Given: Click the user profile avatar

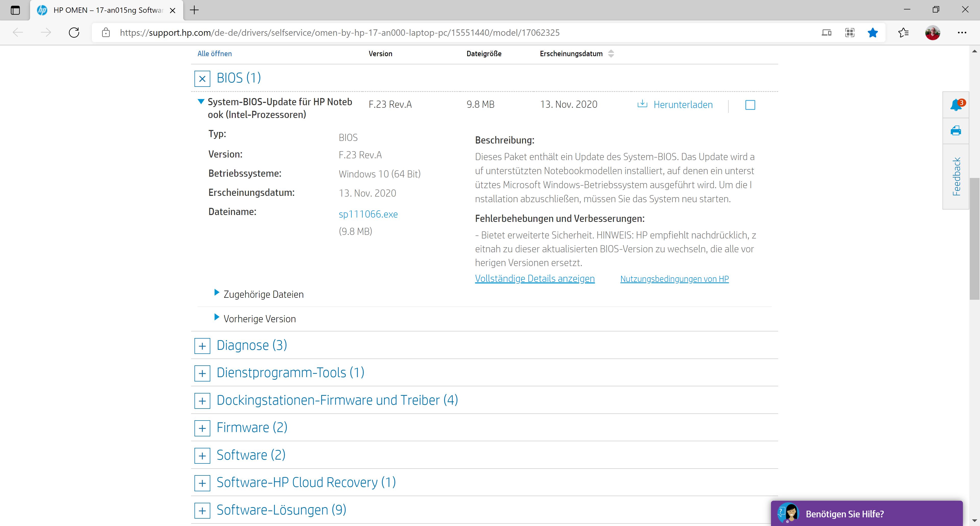Looking at the screenshot, I should (933, 32).
